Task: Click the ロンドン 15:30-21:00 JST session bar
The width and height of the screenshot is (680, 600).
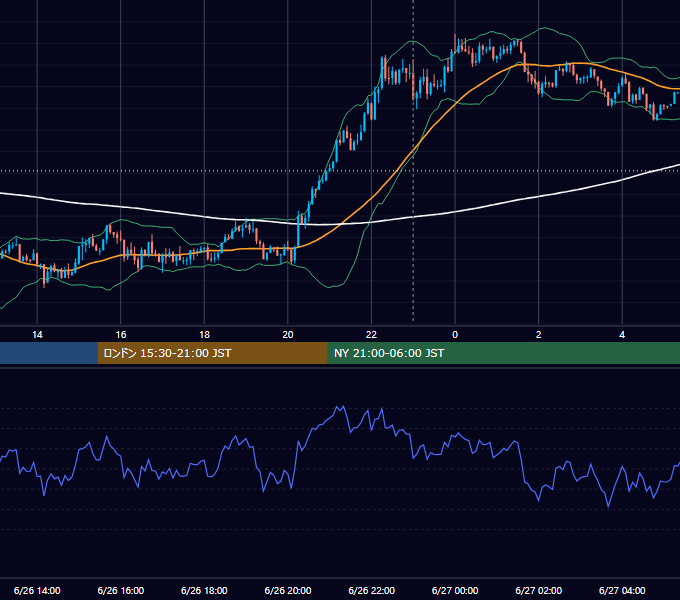Action: 212,353
